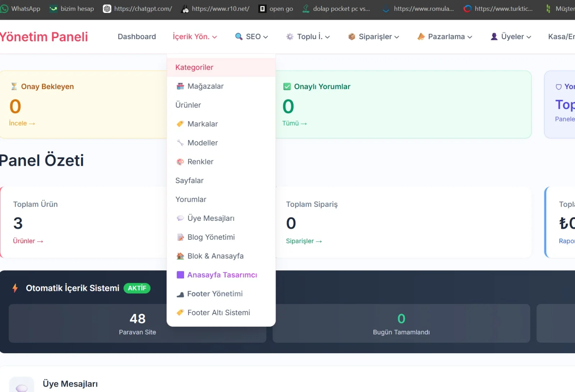Click the Siparişler box icon

(x=351, y=36)
